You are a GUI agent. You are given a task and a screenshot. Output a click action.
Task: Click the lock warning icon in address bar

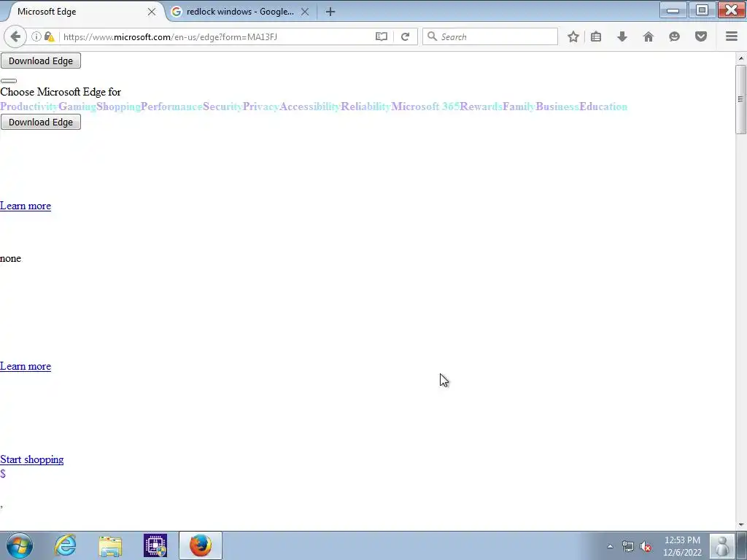(x=49, y=36)
